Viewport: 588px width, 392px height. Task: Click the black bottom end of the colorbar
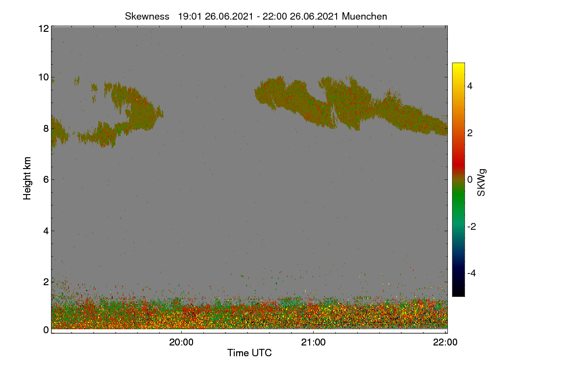[458, 292]
